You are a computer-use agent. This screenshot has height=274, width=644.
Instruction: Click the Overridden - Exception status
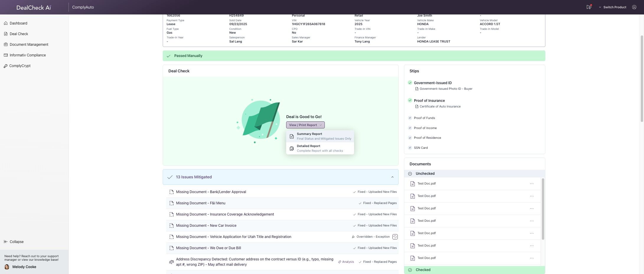(x=371, y=237)
